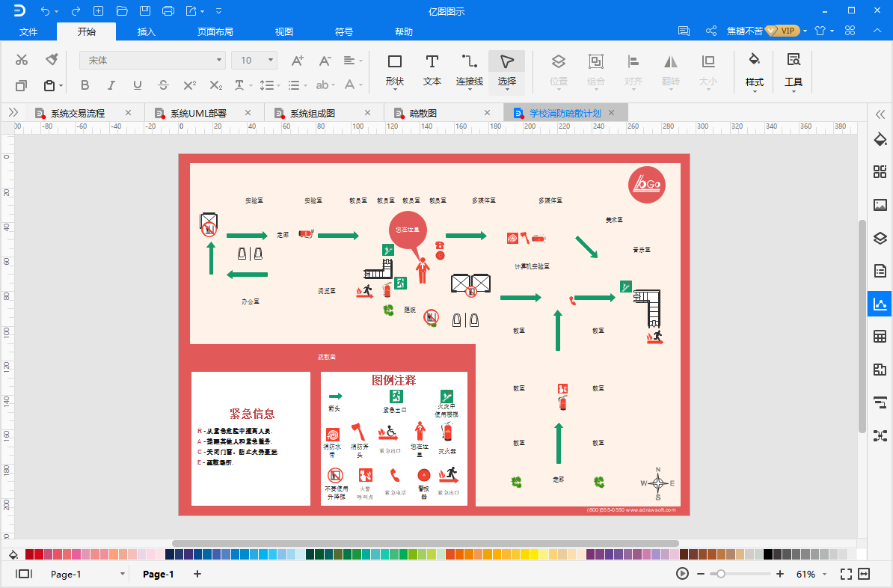Click the comment message icon in ribbon header
The width and height of the screenshot is (893, 588).
(684, 31)
